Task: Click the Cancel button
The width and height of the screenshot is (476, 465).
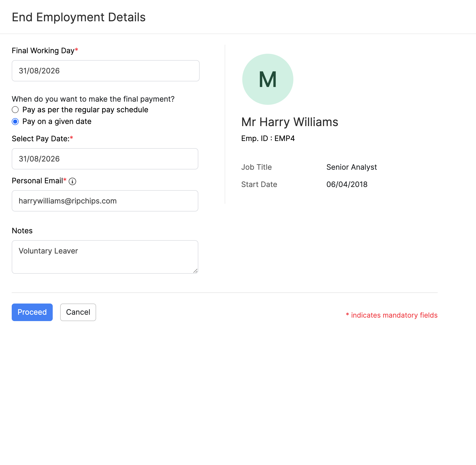Action: click(x=78, y=312)
